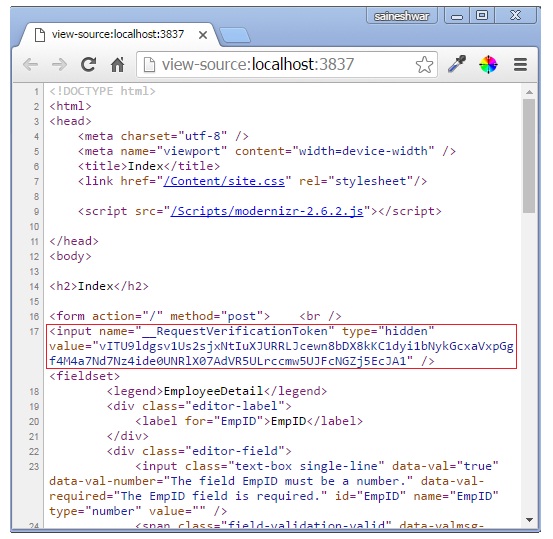The image size is (553, 539).
Task: Bookmark this page with the star icon
Action: click(424, 65)
